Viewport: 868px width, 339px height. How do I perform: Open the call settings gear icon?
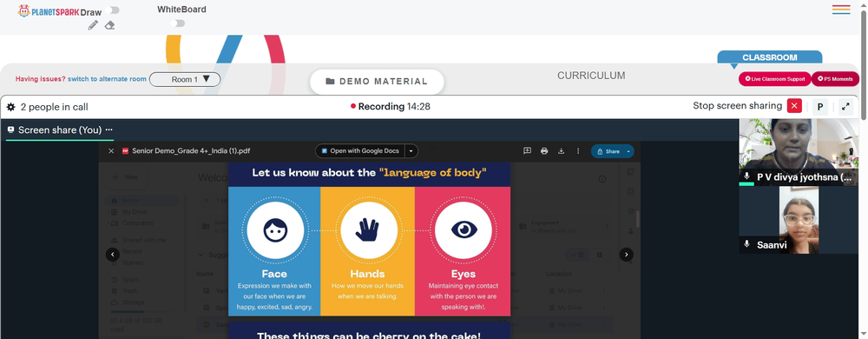coord(11,107)
